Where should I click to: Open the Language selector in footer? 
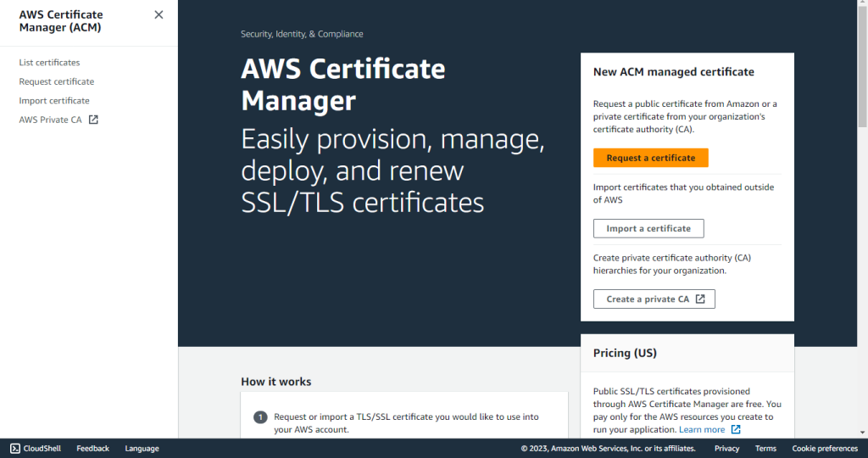click(x=142, y=449)
